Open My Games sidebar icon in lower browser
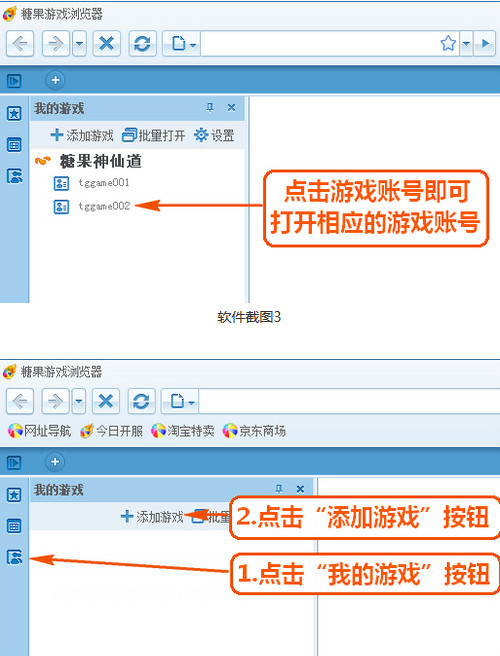The image size is (500, 656). click(x=14, y=557)
